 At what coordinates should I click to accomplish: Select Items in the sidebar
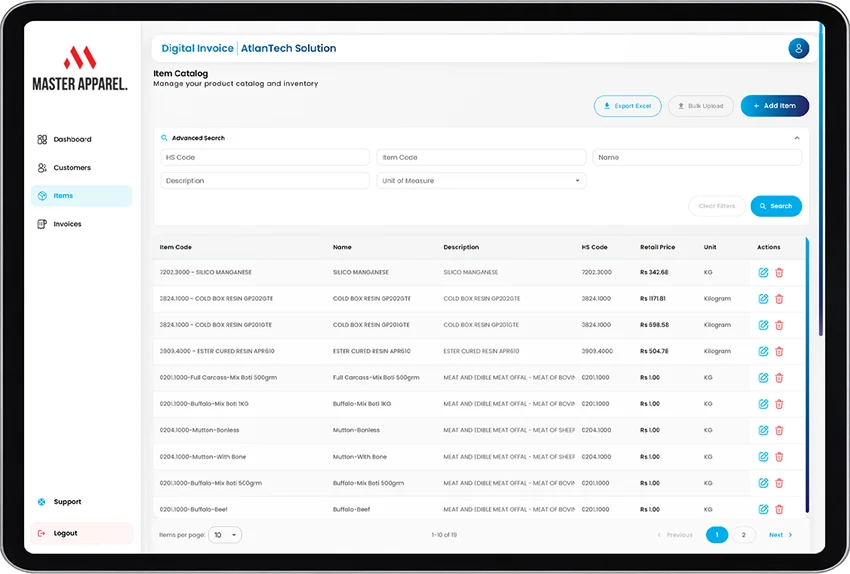(81, 196)
